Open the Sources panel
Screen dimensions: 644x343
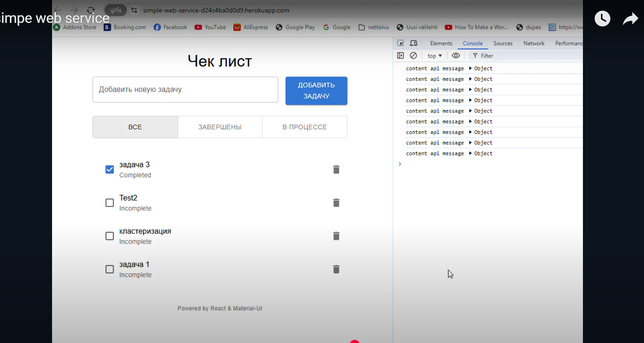[503, 43]
